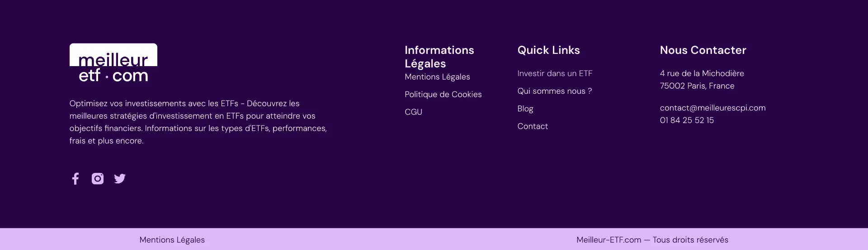Open Mentions Légales in the bottom bar
The height and width of the screenshot is (250, 868).
(x=172, y=240)
